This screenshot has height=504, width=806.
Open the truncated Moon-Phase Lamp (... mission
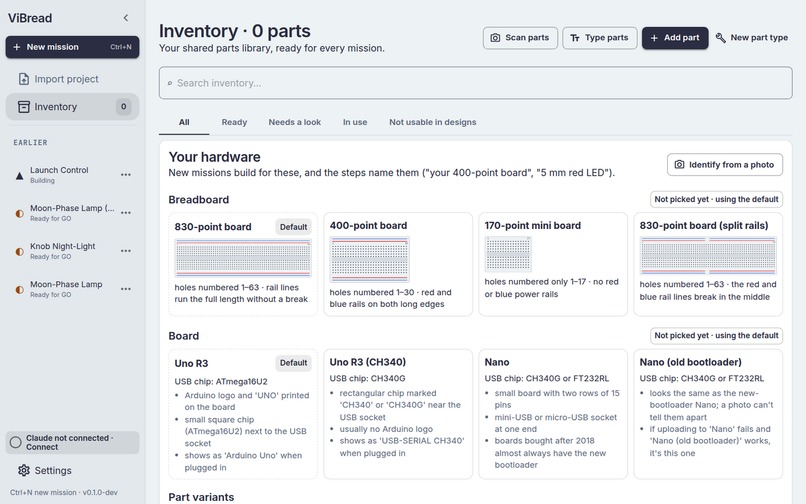coord(72,213)
